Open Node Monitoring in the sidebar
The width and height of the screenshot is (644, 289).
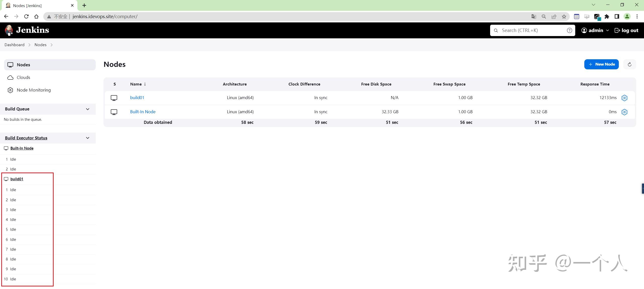pyautogui.click(x=33, y=90)
